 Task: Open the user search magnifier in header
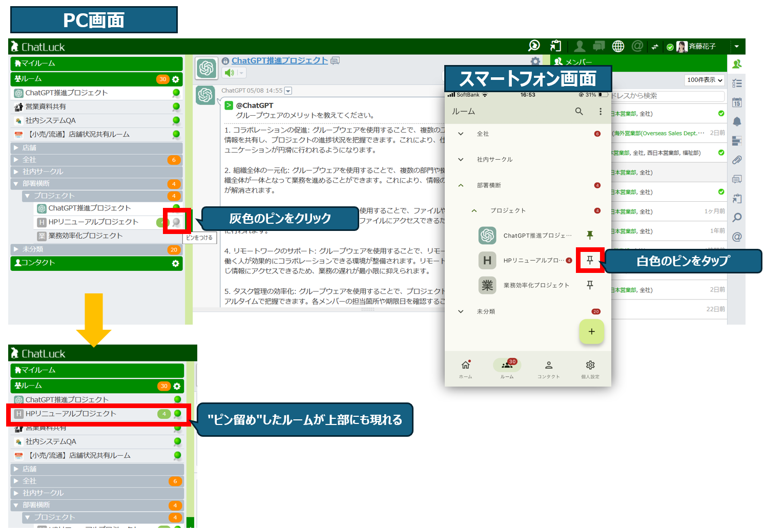pos(534,46)
